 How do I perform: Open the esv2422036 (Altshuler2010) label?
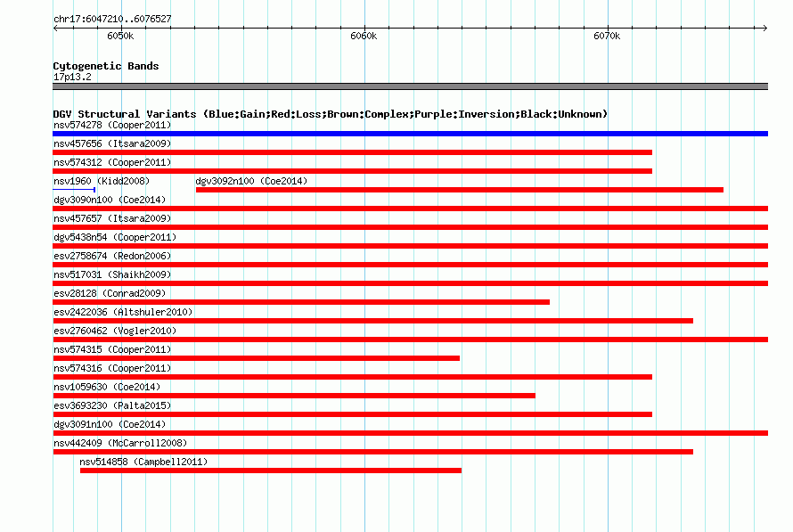point(123,312)
